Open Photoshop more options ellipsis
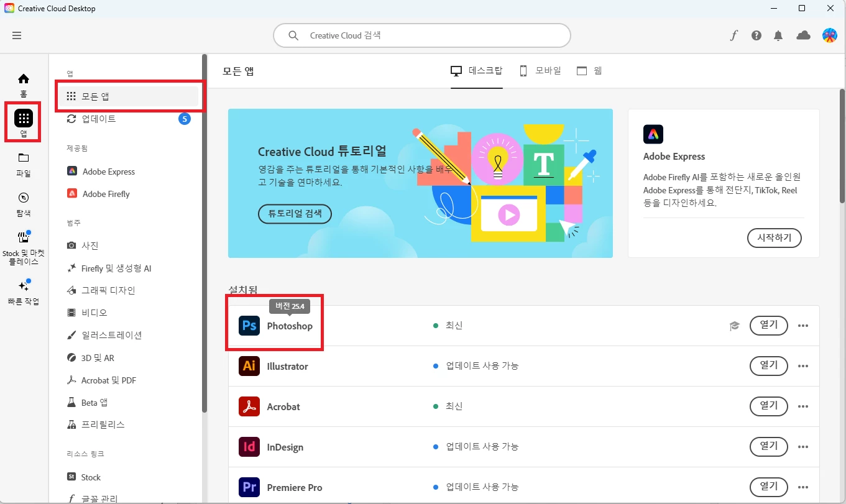The width and height of the screenshot is (846, 504). (803, 326)
